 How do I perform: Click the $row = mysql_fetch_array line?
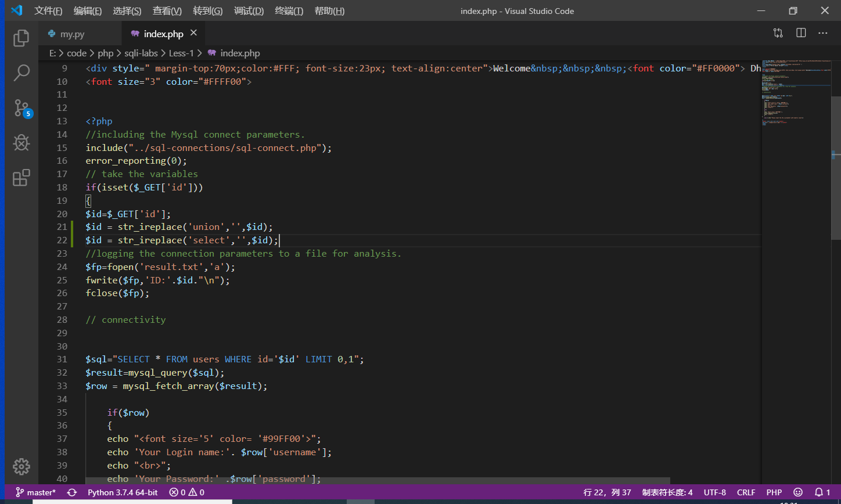(x=177, y=386)
